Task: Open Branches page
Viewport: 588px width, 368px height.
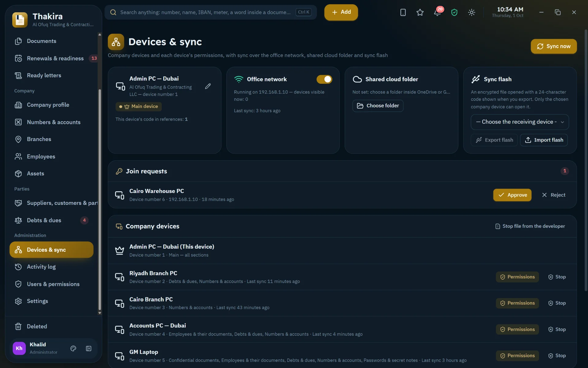Action: tap(52, 139)
